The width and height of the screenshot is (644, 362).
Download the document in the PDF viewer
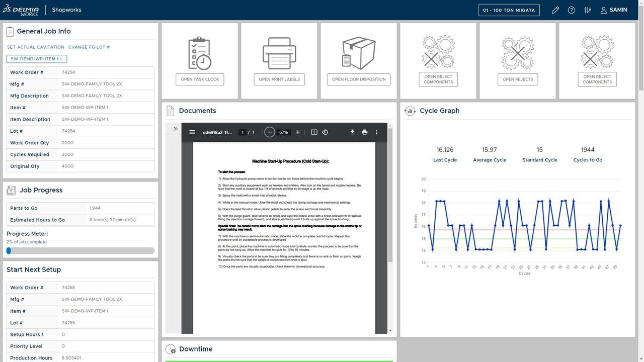pyautogui.click(x=352, y=132)
